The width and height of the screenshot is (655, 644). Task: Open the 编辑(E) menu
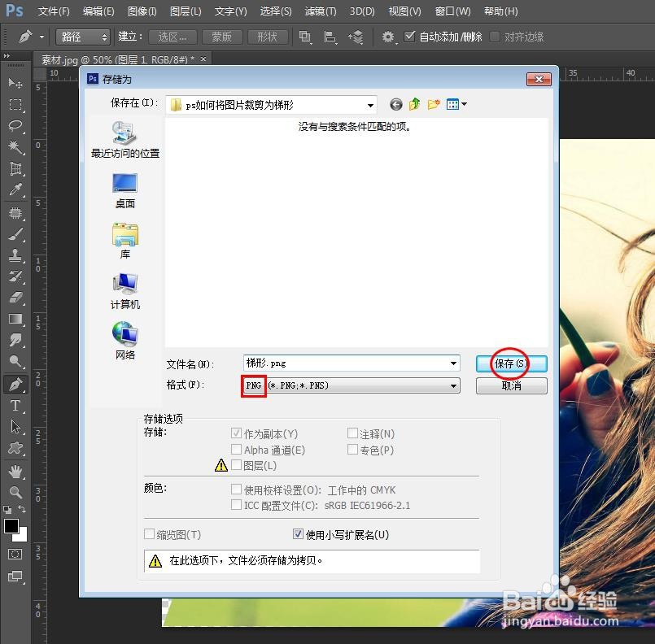tap(98, 11)
